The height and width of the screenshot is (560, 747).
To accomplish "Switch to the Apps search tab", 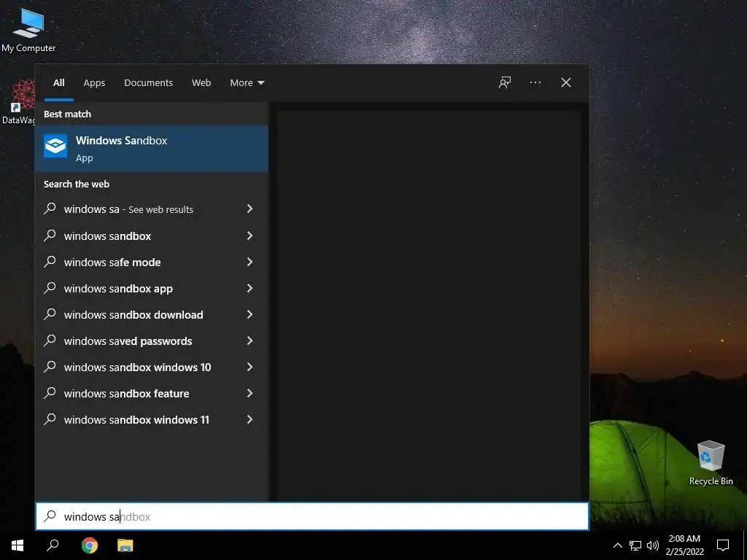I will (x=94, y=82).
